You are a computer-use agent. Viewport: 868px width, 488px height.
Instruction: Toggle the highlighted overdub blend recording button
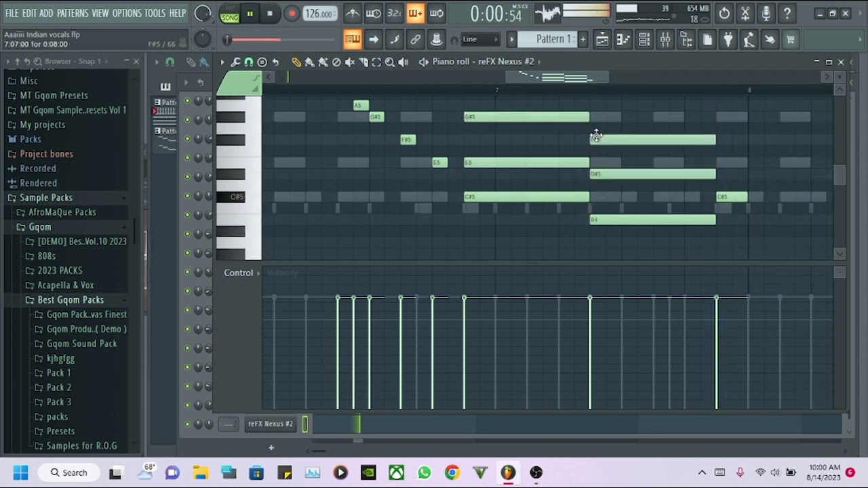(416, 13)
